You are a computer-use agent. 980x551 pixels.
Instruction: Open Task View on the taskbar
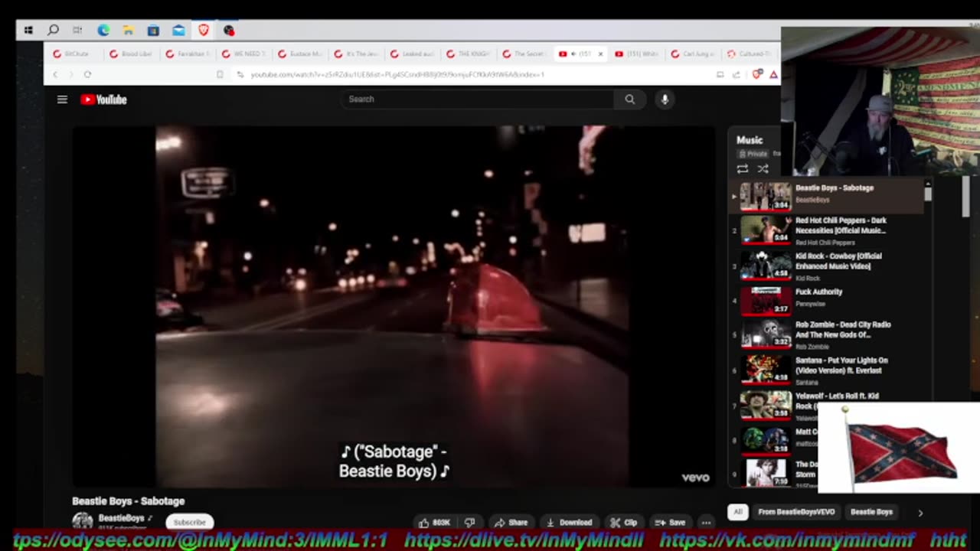coord(77,31)
